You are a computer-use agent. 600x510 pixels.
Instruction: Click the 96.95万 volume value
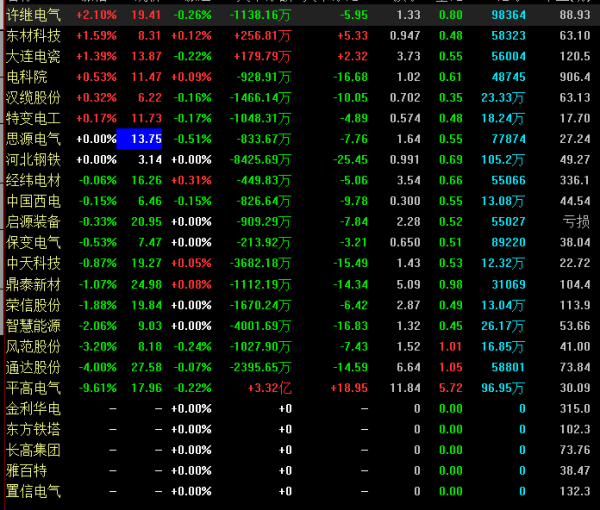pos(503,388)
